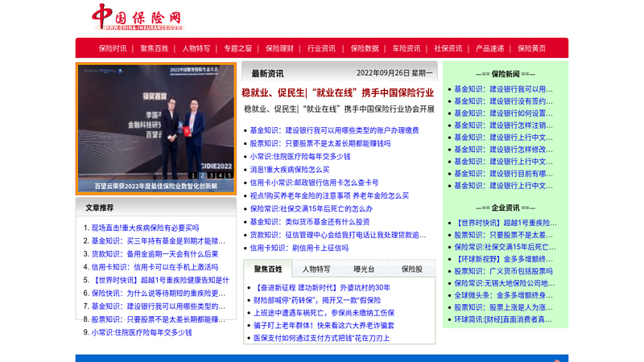Open 上班途中遭遇车祸死亡 article
The image size is (644, 362).
coord(324,313)
